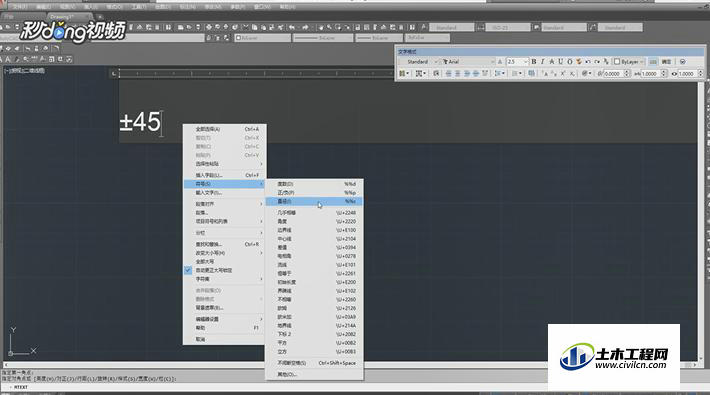Click the layer color square in top properties toolbar
710x395 pixels.
pyautogui.click(x=238, y=38)
